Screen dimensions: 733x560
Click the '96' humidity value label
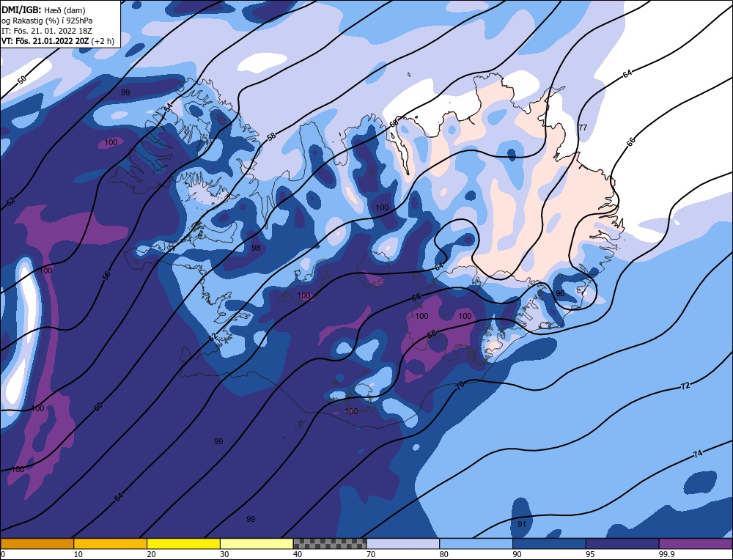560,293
